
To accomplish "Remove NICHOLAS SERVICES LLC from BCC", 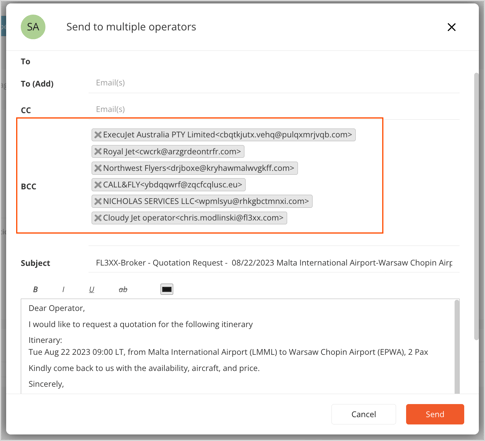I will point(98,201).
